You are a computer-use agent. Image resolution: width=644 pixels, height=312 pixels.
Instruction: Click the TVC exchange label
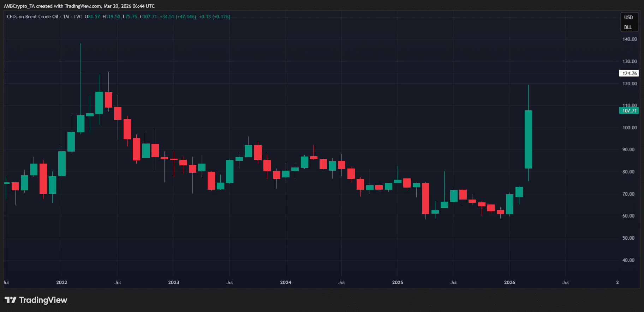78,17
